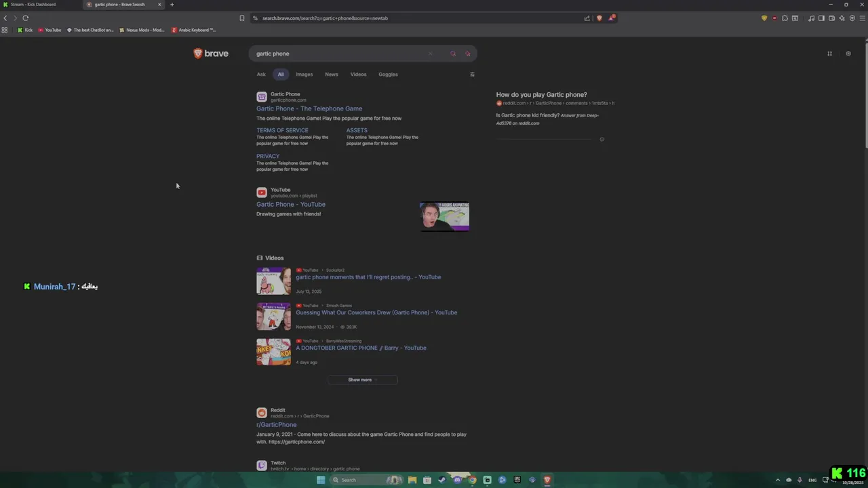Open the Brave Wallet icon
Image resolution: width=868 pixels, height=488 pixels.
831,18
